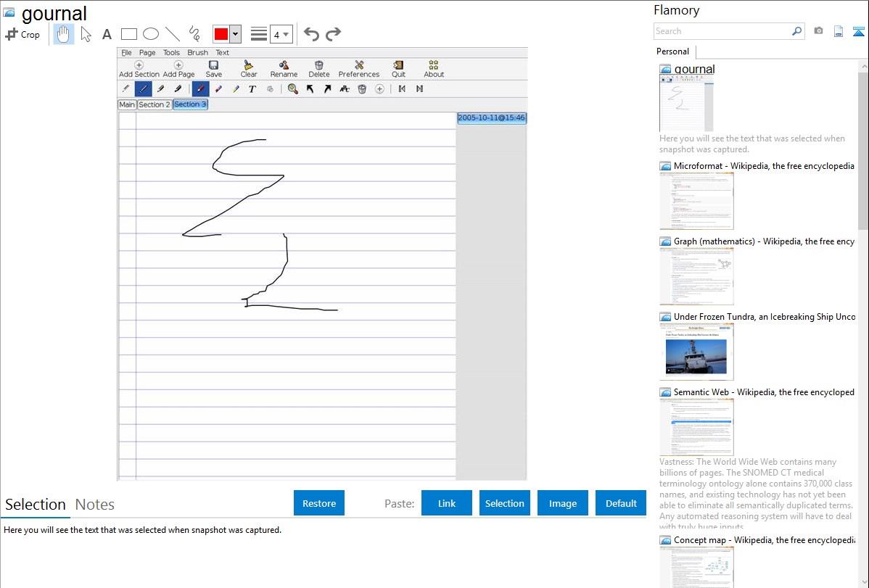Open the Page menu in gournal
This screenshot has width=869, height=588.
pyautogui.click(x=147, y=53)
